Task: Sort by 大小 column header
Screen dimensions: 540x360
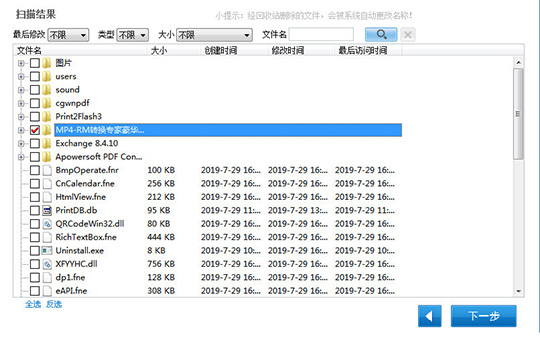Action: coord(174,51)
